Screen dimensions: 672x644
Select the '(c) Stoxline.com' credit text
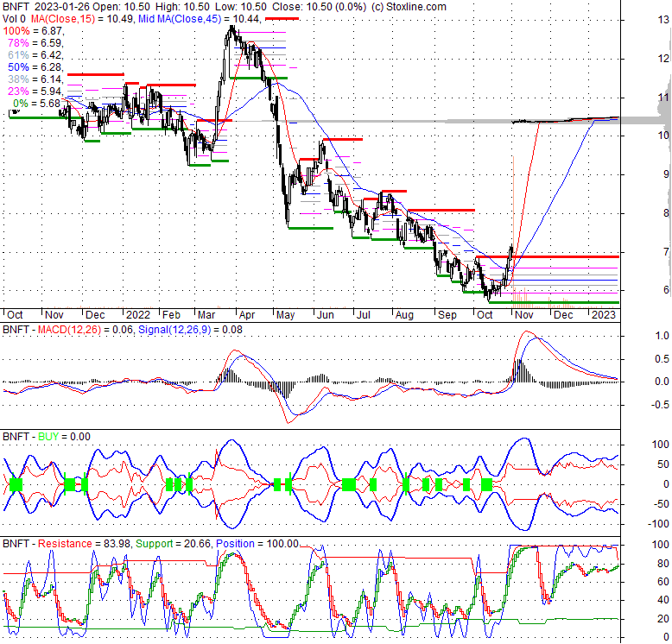coord(408,7)
